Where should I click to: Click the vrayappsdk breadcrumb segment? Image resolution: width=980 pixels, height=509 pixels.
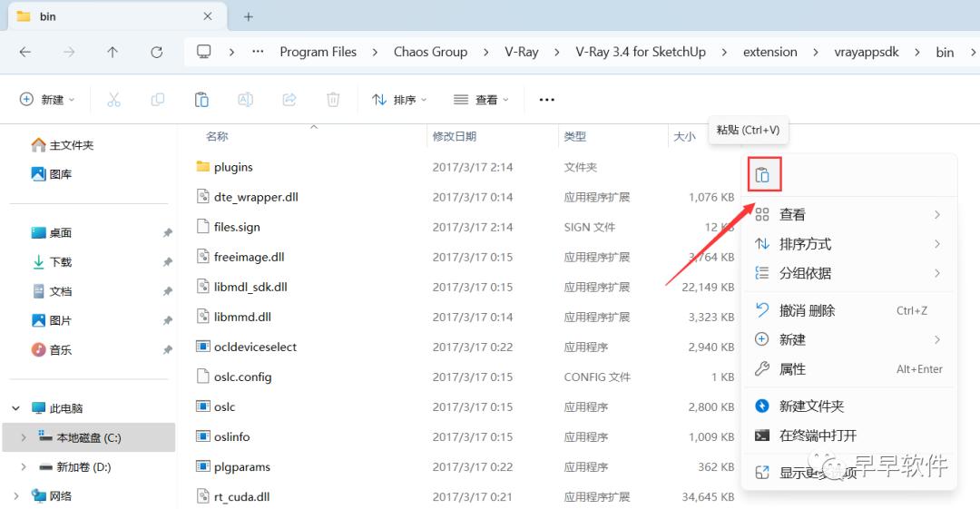pos(867,52)
